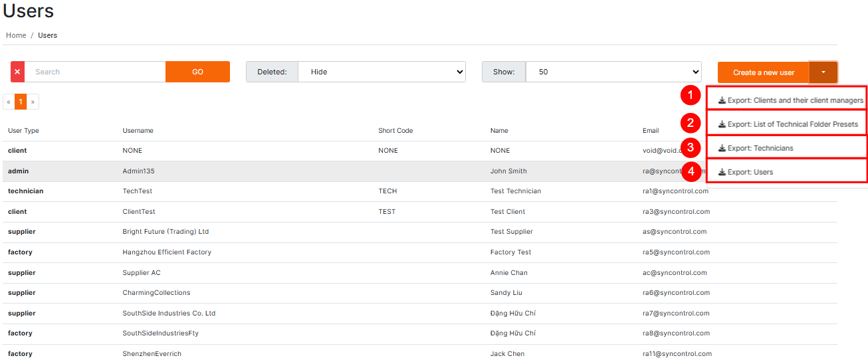The height and width of the screenshot is (362, 868).
Task: Click Create a new user button
Action: point(763,72)
